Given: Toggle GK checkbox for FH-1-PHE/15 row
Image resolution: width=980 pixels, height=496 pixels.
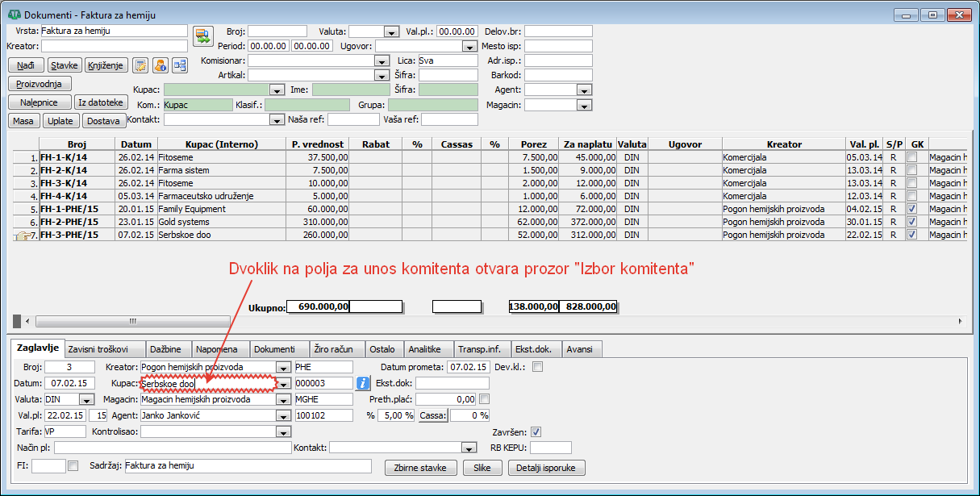Looking at the screenshot, I should tap(911, 209).
